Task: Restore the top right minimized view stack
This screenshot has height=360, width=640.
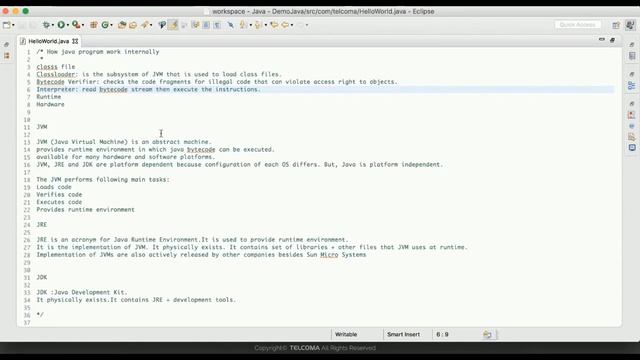Action: (x=632, y=44)
